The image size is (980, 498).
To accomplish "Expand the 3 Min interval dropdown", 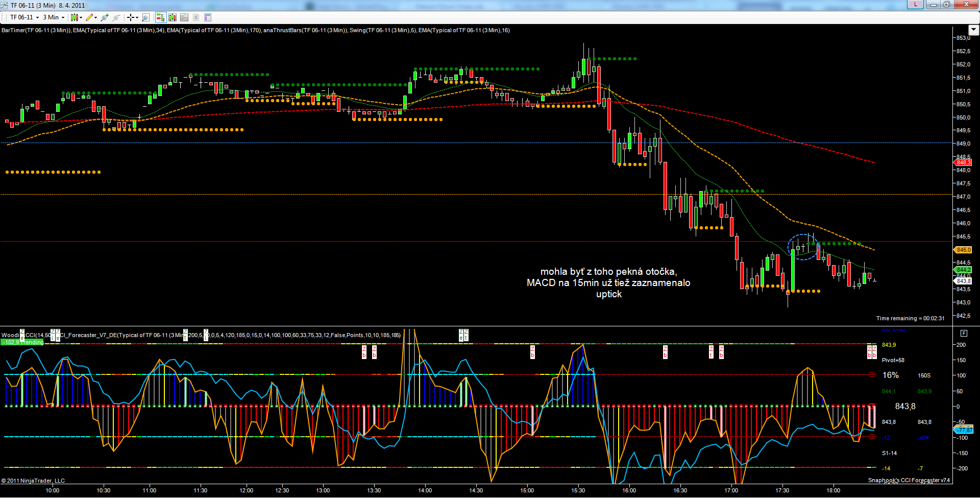I will click(63, 17).
